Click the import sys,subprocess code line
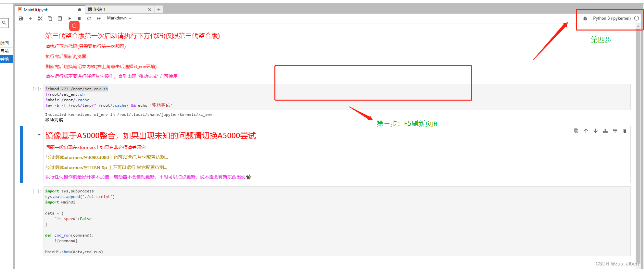The width and height of the screenshot is (644, 269). pyautogui.click(x=69, y=191)
